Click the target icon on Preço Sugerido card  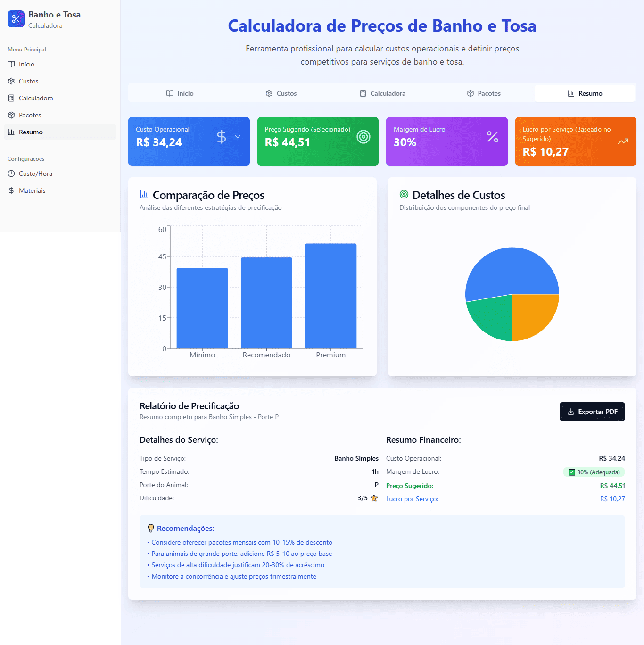click(x=363, y=137)
